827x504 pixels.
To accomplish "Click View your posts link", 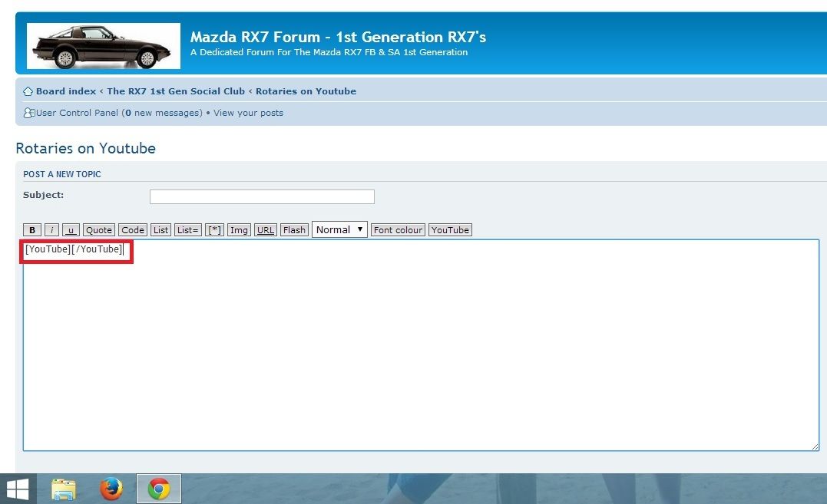I will tap(249, 113).
